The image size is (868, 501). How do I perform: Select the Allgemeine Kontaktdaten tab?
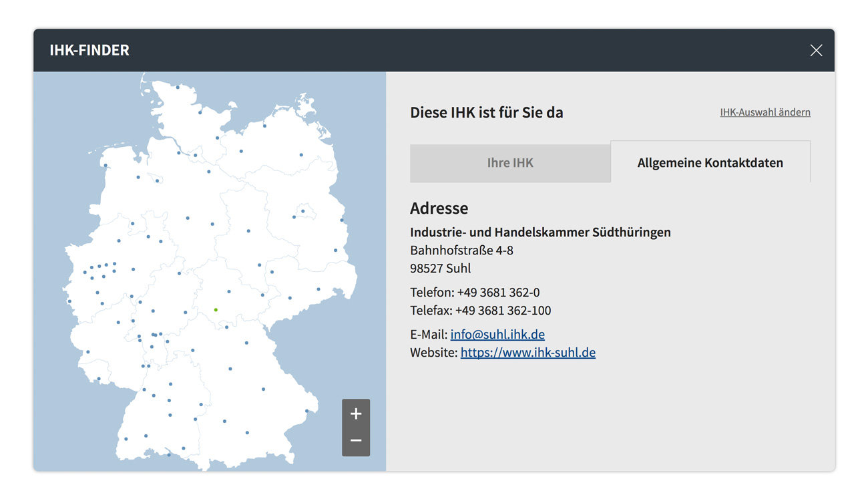coord(710,162)
